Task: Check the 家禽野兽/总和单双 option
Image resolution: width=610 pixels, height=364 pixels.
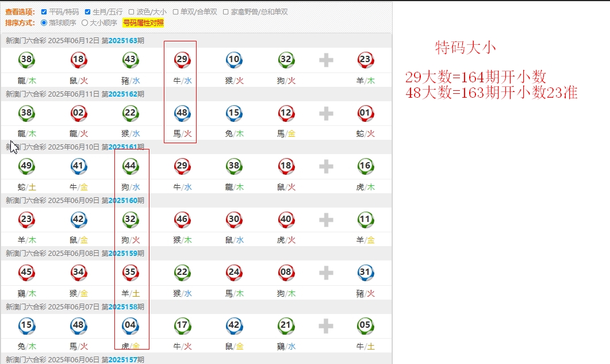Action: 225,12
